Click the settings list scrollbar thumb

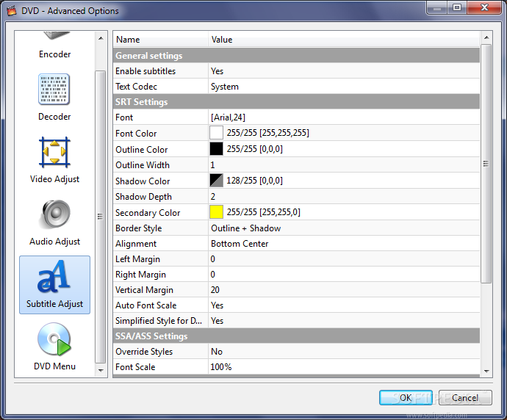pos(486,164)
